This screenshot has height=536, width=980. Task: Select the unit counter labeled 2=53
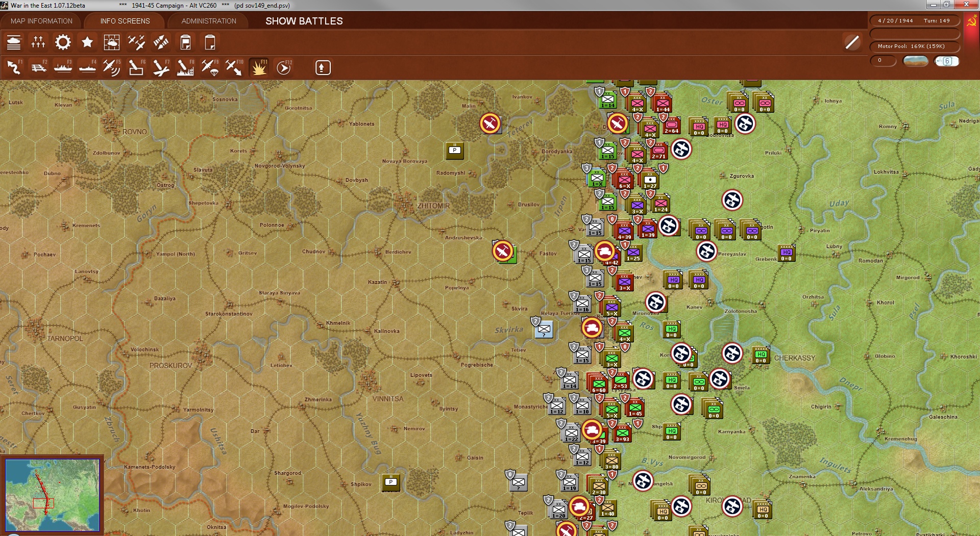tap(621, 380)
